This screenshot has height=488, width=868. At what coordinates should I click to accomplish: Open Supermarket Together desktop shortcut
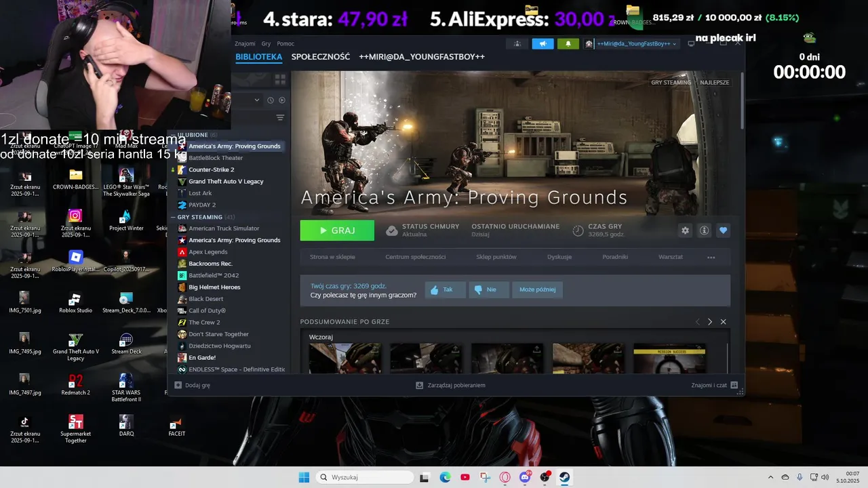click(x=75, y=430)
